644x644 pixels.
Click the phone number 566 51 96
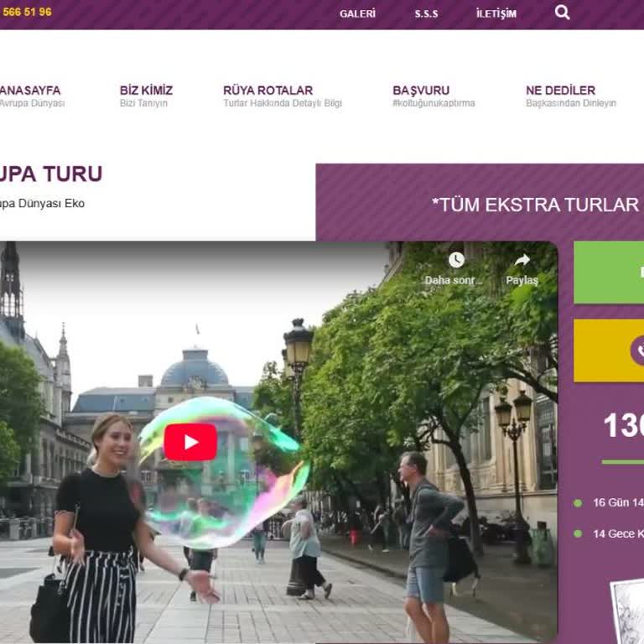pyautogui.click(x=27, y=12)
